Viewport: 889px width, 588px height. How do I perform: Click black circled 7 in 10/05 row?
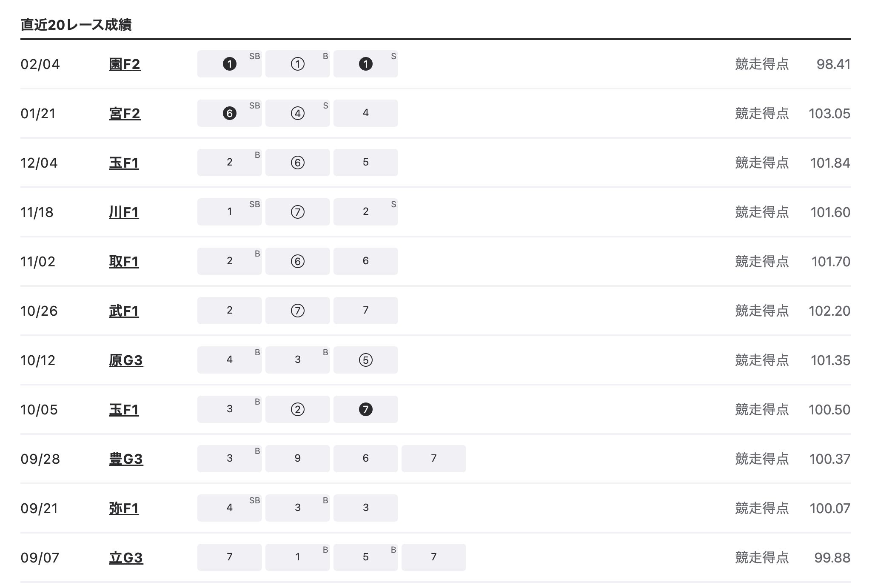tap(366, 410)
